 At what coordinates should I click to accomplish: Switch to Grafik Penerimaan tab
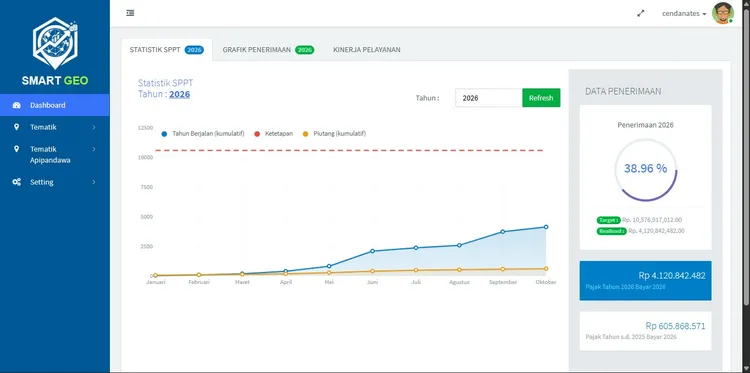tap(268, 50)
